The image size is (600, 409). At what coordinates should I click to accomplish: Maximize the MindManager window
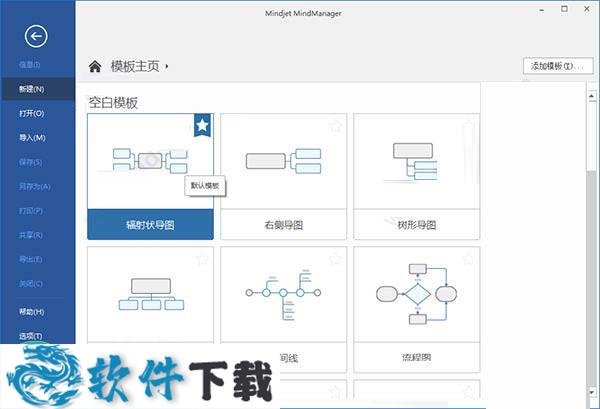(x=564, y=9)
